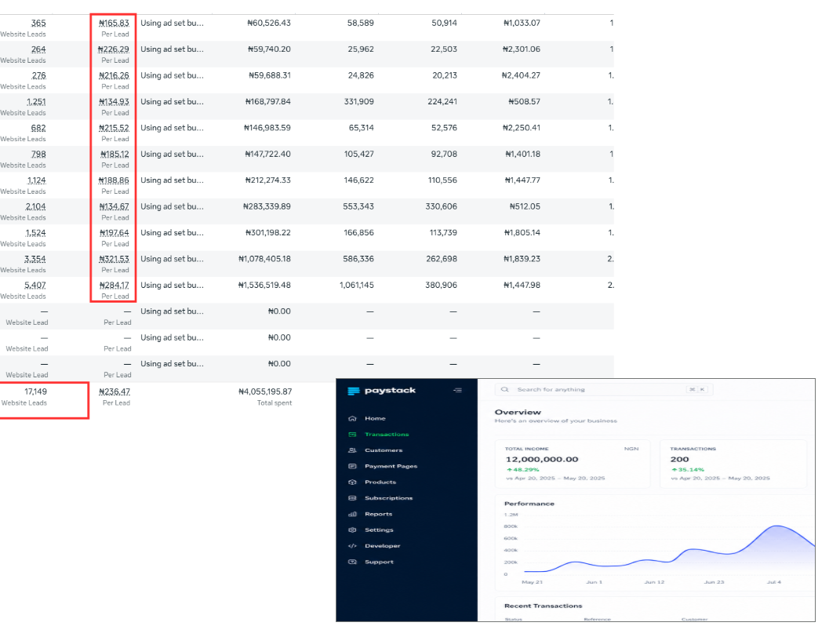Click the ₦165.83 per lead cost link
Screen dimensions: 840x637
tap(114, 23)
